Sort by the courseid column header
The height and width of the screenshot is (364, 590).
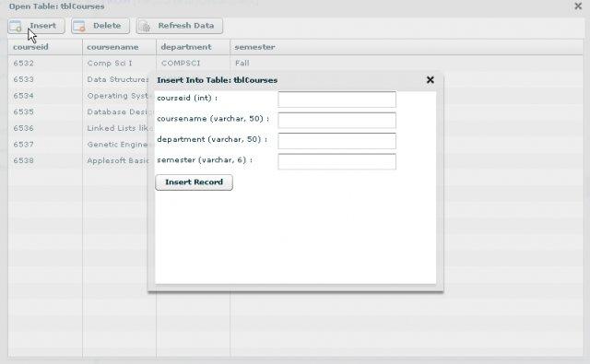point(45,47)
